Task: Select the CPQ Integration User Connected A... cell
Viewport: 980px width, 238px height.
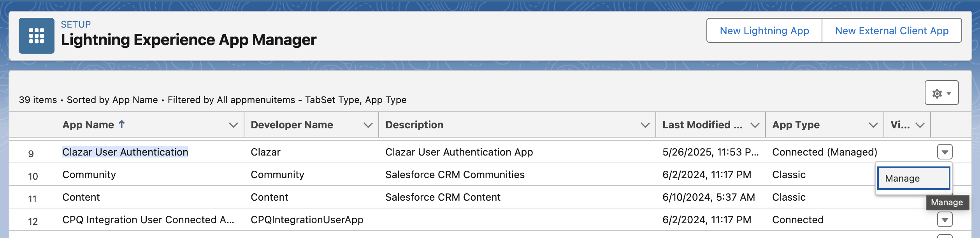Action: [148, 220]
